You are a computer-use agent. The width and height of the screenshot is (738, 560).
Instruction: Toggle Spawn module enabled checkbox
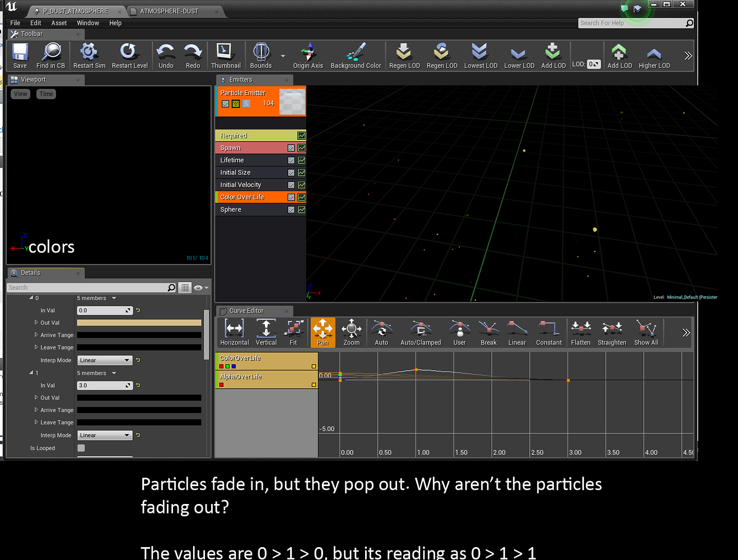pyautogui.click(x=291, y=148)
